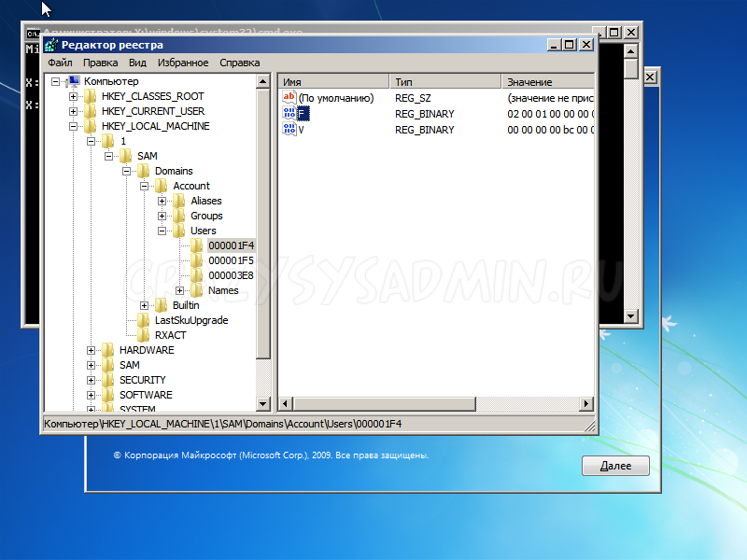This screenshot has width=747, height=560.
Task: Sort by the Тип column header
Action: (444, 82)
